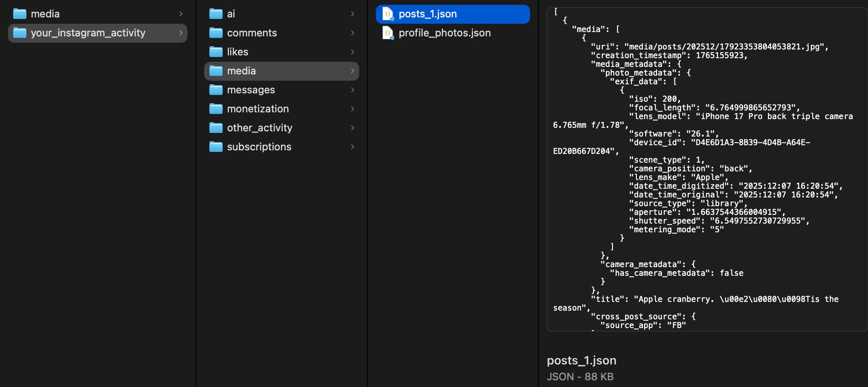Image resolution: width=868 pixels, height=387 pixels.
Task: Click the highlighted media folder icon in second column
Action: point(216,70)
